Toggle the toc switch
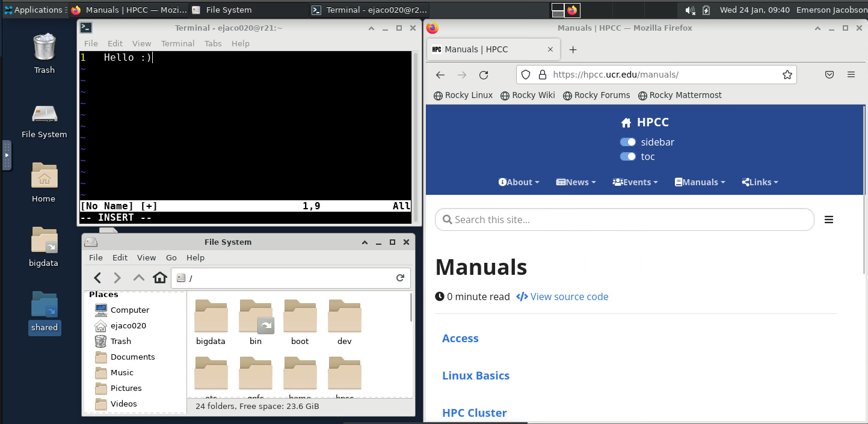Image resolution: width=868 pixels, height=424 pixels. 628,157
